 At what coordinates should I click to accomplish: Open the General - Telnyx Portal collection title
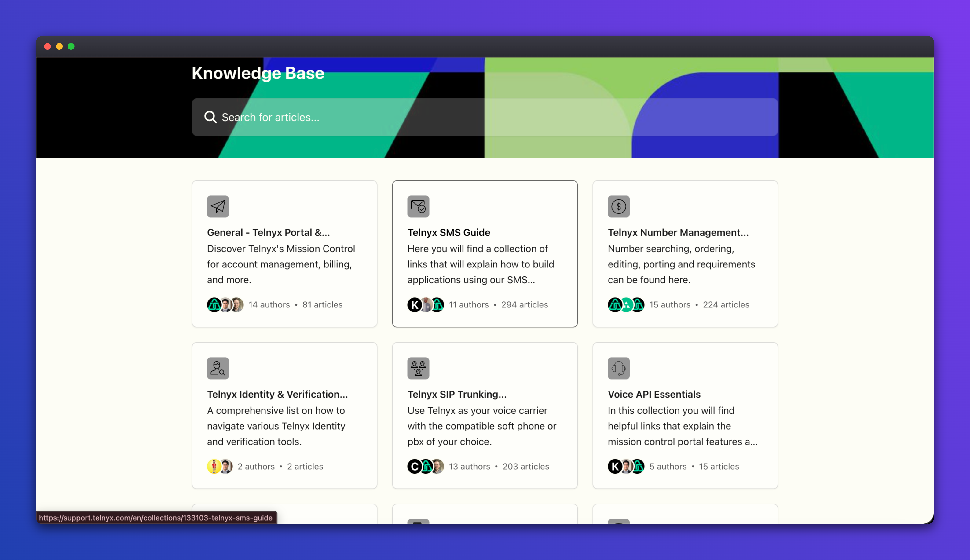[268, 232]
